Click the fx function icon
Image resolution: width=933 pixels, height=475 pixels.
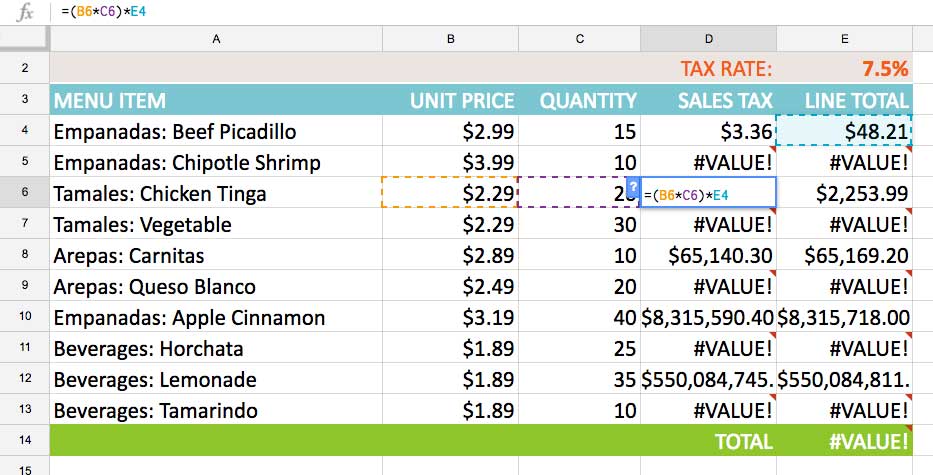[26, 13]
